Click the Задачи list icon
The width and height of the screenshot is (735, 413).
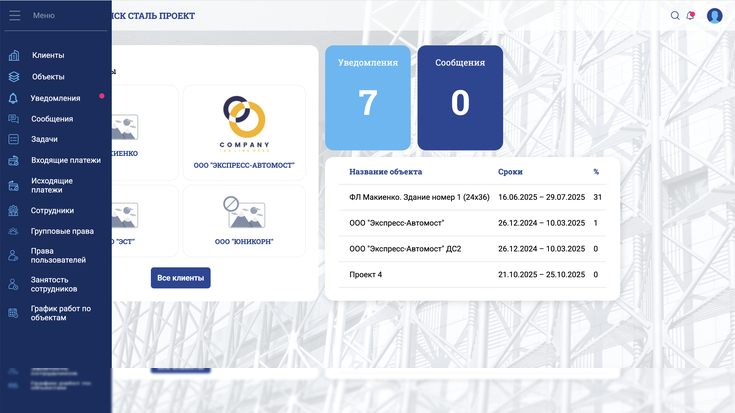(14, 139)
